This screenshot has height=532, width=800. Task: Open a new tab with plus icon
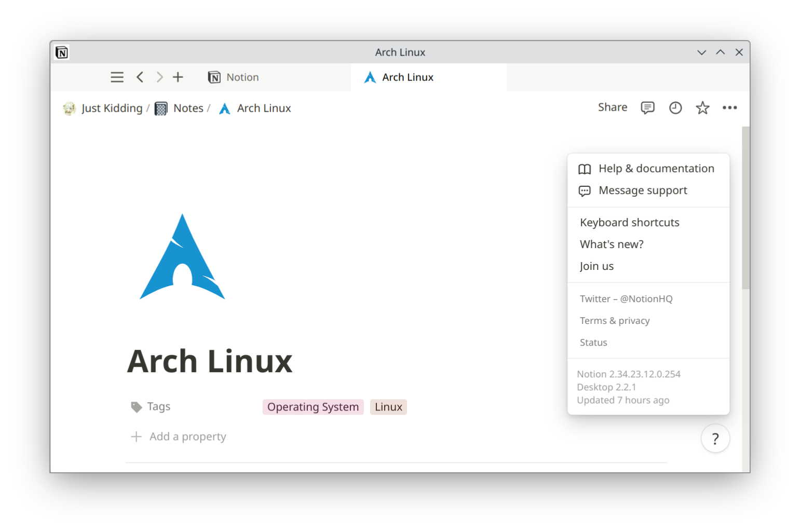(178, 77)
